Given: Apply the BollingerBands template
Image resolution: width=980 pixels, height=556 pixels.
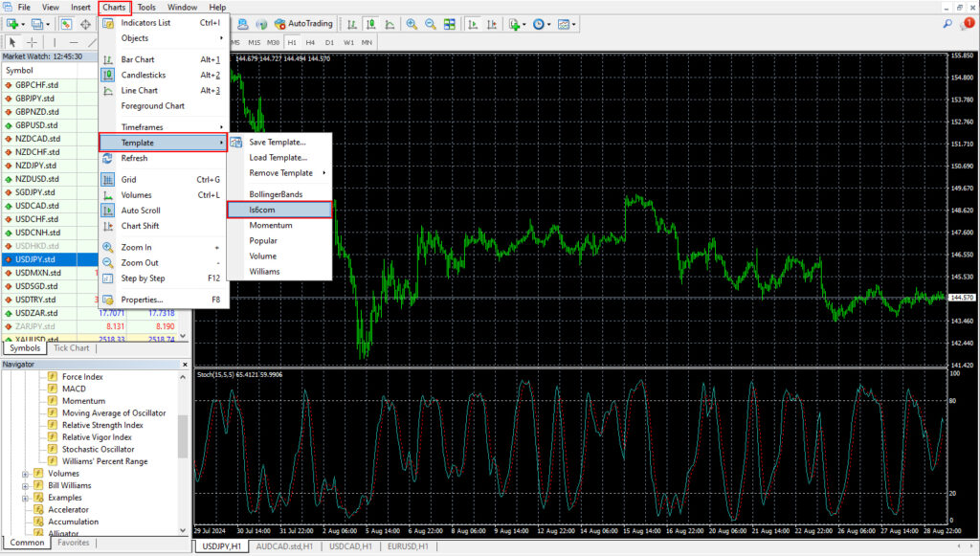Looking at the screenshot, I should click(x=280, y=194).
